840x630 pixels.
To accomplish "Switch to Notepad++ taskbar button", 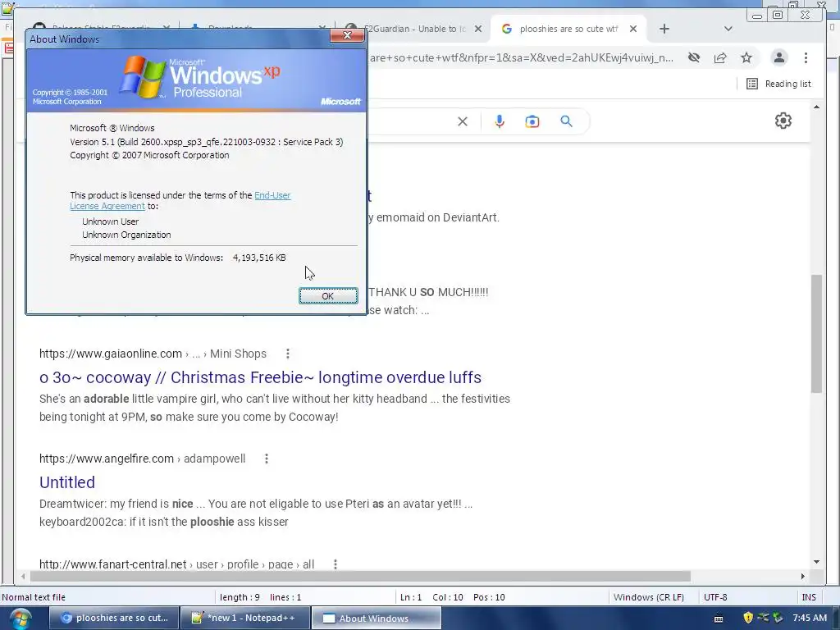I will [x=244, y=619].
